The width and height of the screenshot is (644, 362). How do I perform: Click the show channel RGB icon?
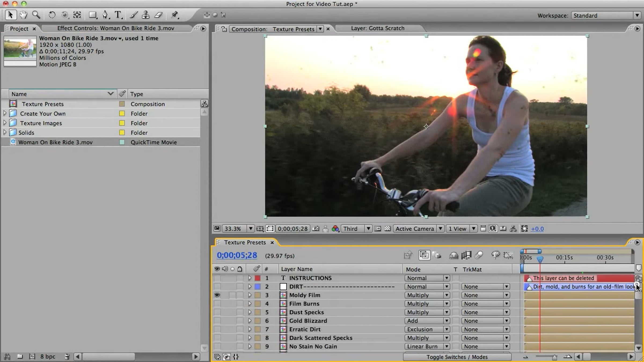click(335, 229)
